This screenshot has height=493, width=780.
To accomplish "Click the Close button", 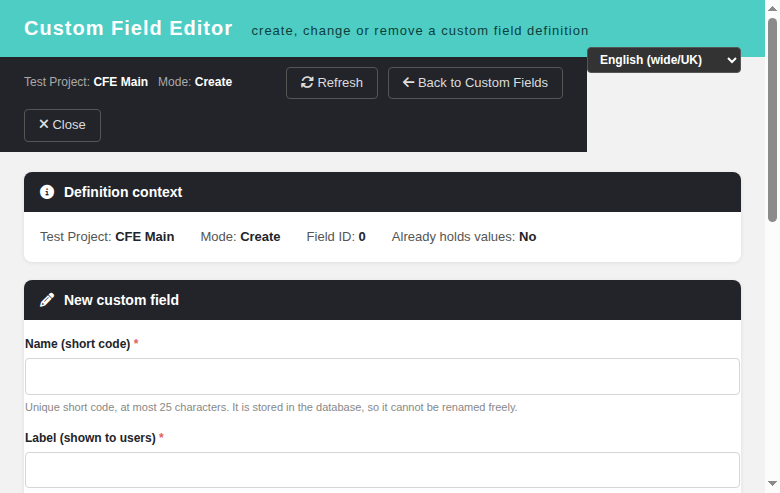I will [x=62, y=125].
